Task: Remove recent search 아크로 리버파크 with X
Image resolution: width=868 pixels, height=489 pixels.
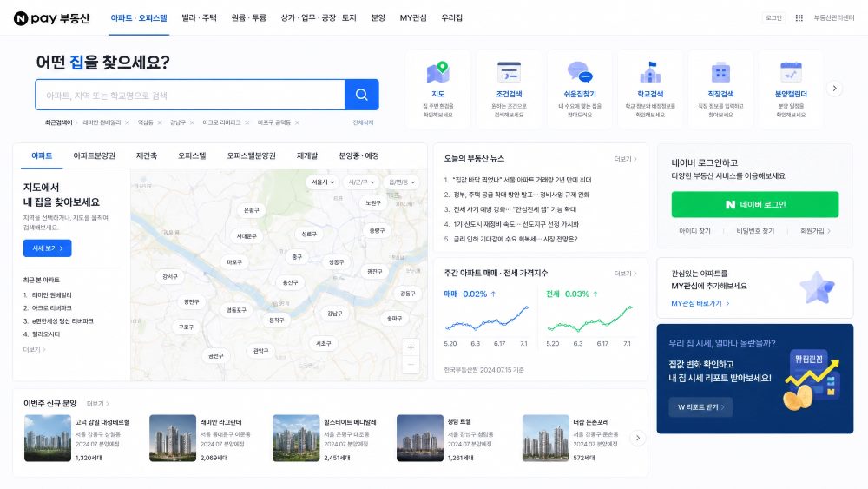Action: point(247,123)
